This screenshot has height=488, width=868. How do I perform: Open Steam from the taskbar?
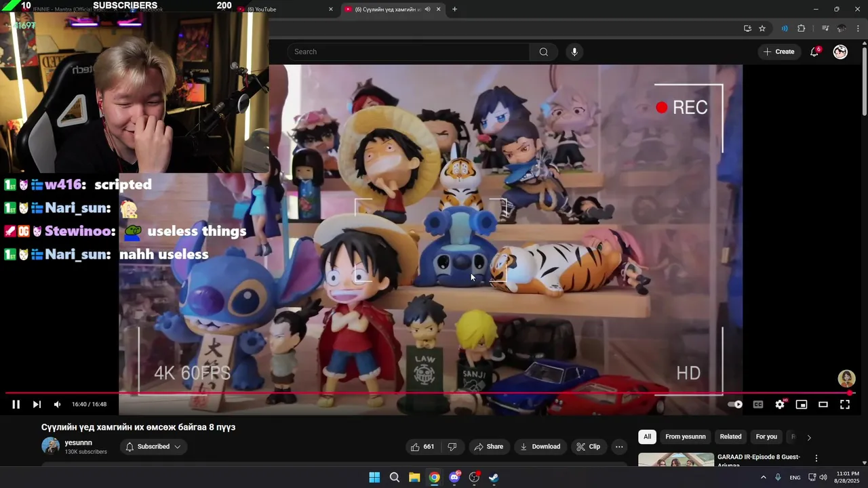494,477
